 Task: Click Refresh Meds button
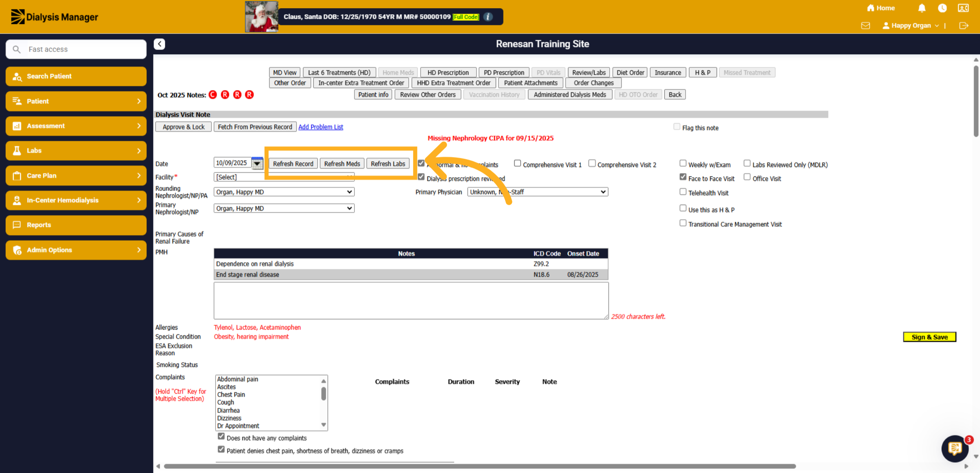(342, 164)
